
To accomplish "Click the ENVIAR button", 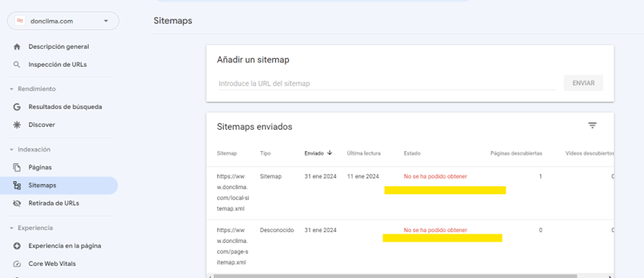I will [x=583, y=83].
